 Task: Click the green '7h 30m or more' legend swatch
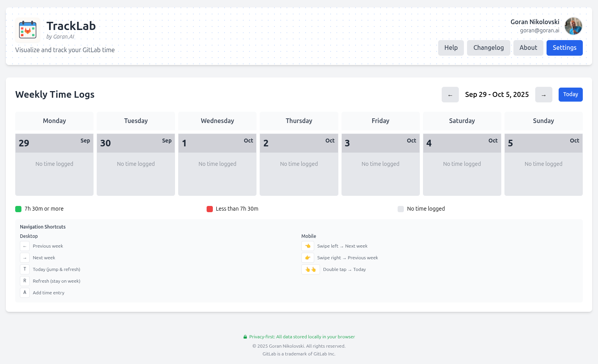pos(18,209)
